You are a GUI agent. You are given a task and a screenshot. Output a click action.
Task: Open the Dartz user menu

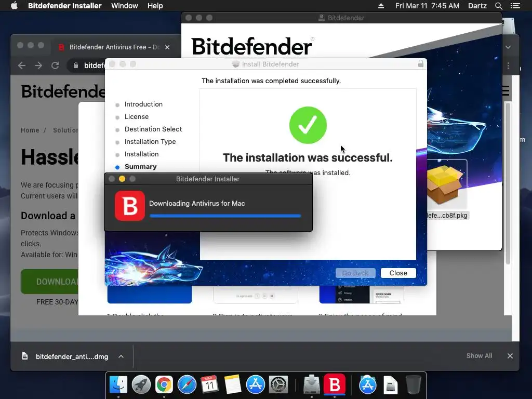(x=477, y=6)
